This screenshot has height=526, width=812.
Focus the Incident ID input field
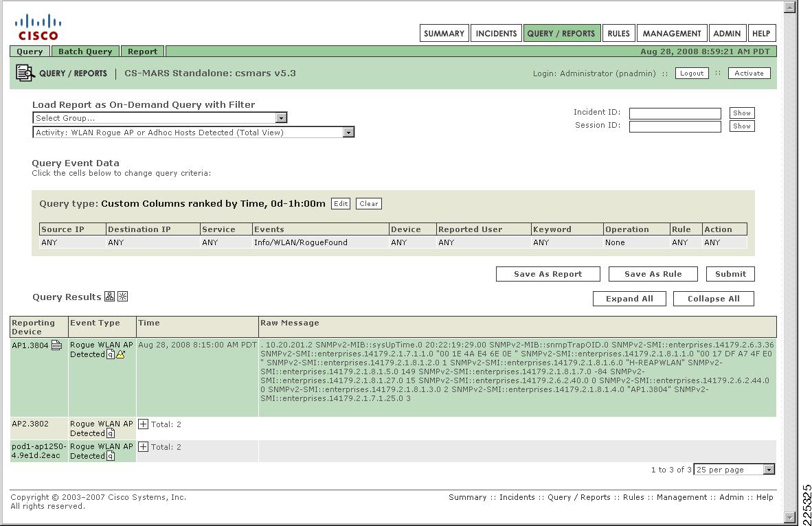coord(675,113)
